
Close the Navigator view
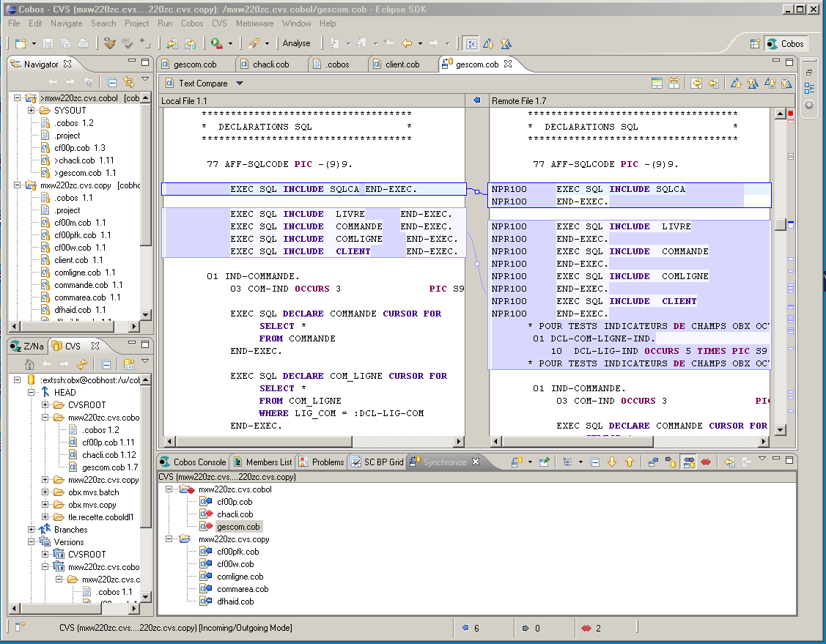tap(67, 64)
